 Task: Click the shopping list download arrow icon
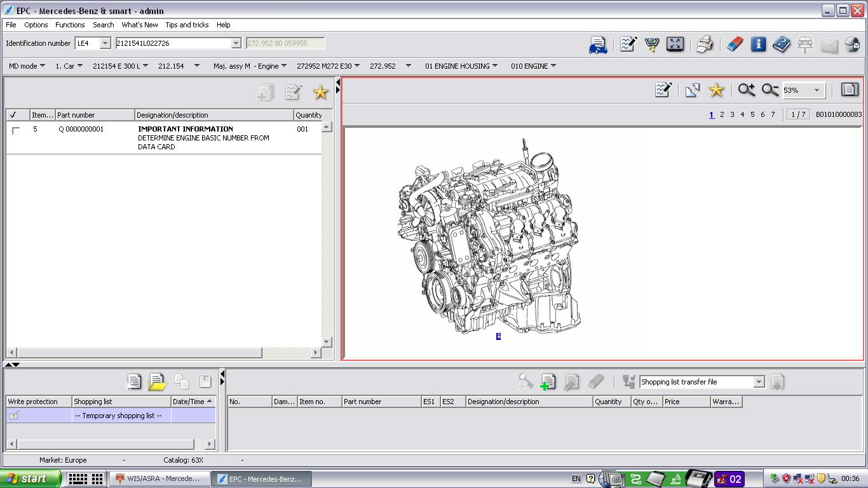(x=776, y=382)
